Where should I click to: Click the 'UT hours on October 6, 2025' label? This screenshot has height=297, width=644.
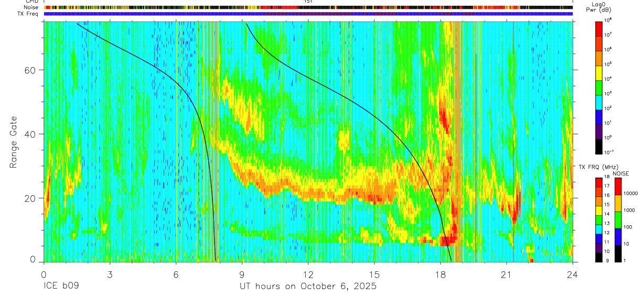point(308,287)
